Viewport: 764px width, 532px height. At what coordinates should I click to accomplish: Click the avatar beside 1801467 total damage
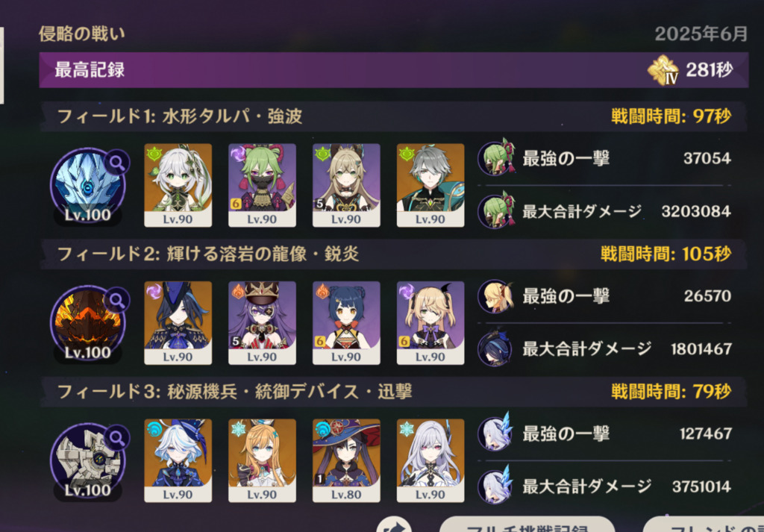point(495,348)
